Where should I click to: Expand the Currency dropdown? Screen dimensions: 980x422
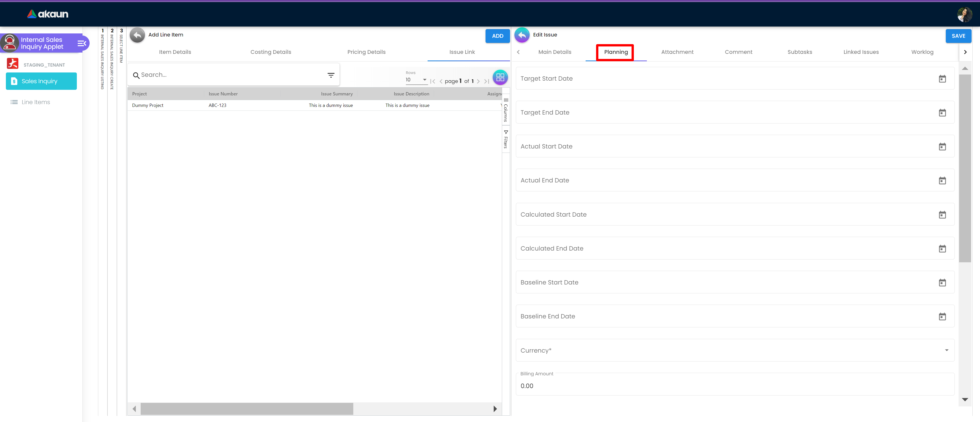click(x=946, y=350)
